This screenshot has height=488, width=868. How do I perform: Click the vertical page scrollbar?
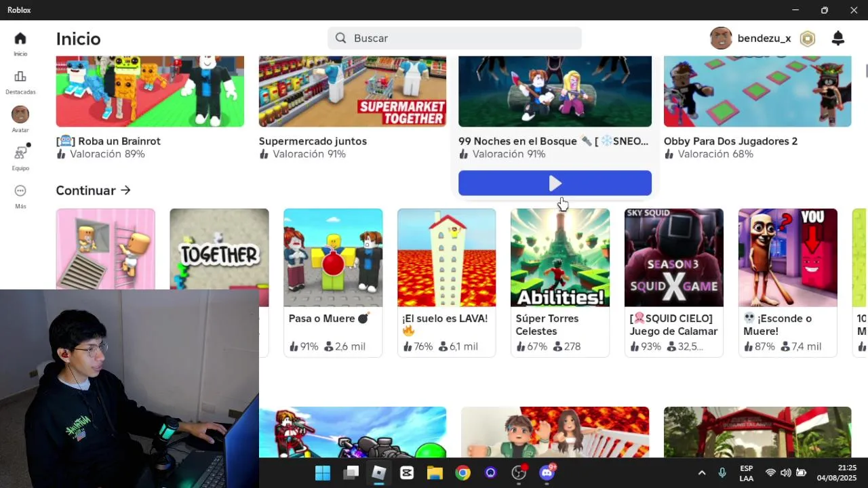point(865,71)
